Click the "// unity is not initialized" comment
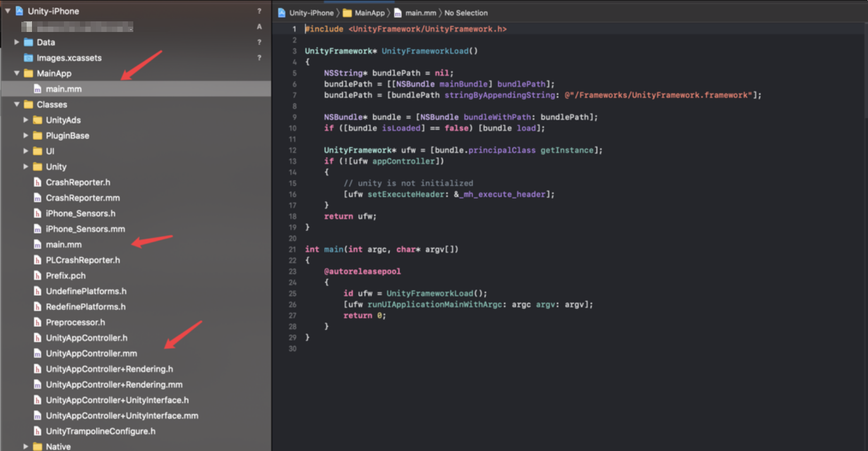Viewport: 868px width, 451px height. pyautogui.click(x=408, y=183)
